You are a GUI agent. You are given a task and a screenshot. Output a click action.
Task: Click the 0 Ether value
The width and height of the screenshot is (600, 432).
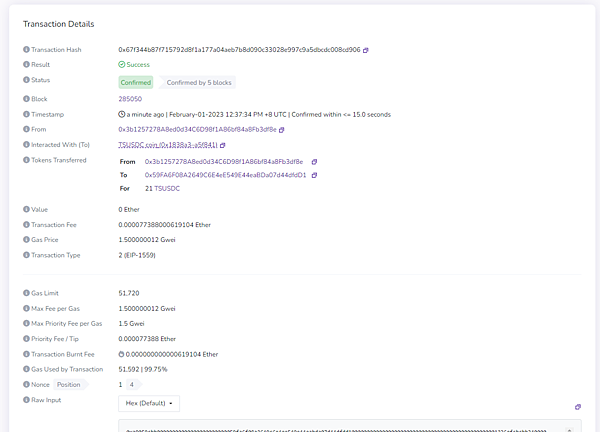tap(129, 209)
